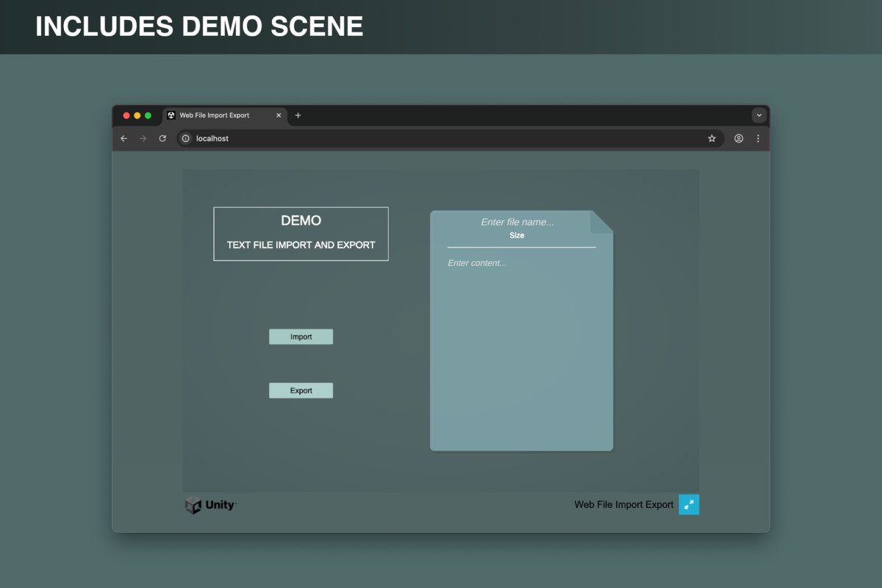Click the back navigation arrow
The width and height of the screenshot is (882, 588).
click(123, 138)
